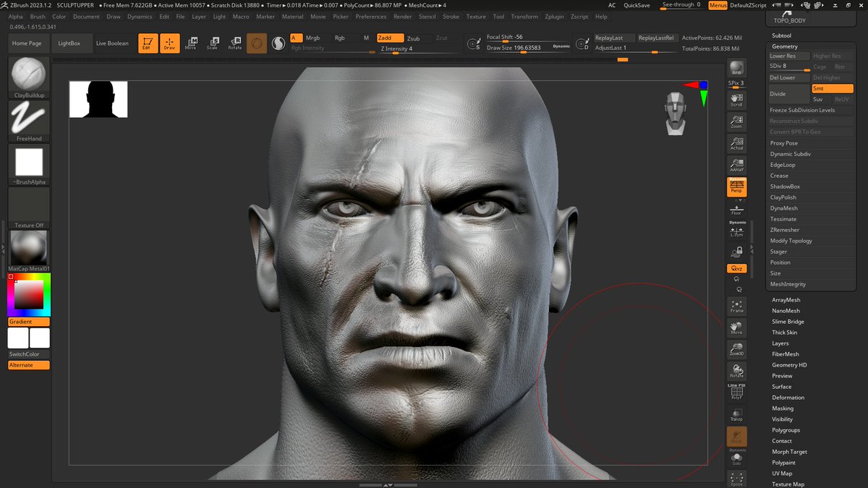Toggle the Smt smoothing option
This screenshot has height=488, width=868.
pos(832,88)
